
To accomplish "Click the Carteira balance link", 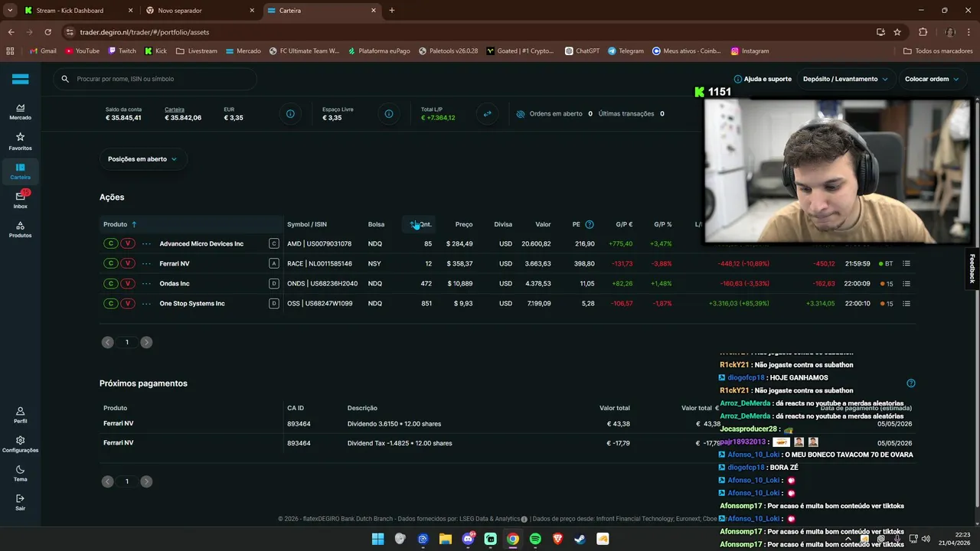I will click(175, 109).
